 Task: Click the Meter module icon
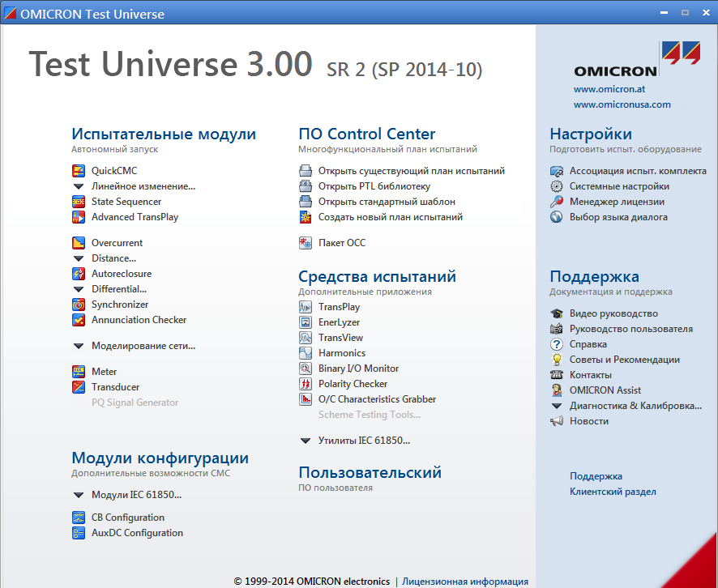79,372
